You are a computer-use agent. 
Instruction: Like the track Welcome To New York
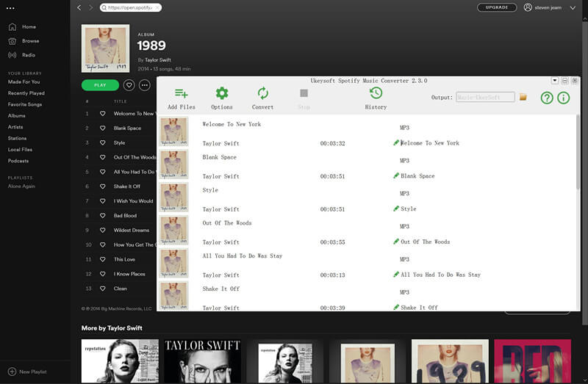point(102,114)
